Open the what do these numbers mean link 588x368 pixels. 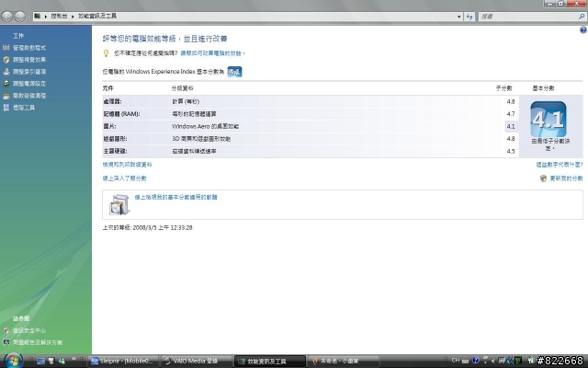(x=560, y=165)
